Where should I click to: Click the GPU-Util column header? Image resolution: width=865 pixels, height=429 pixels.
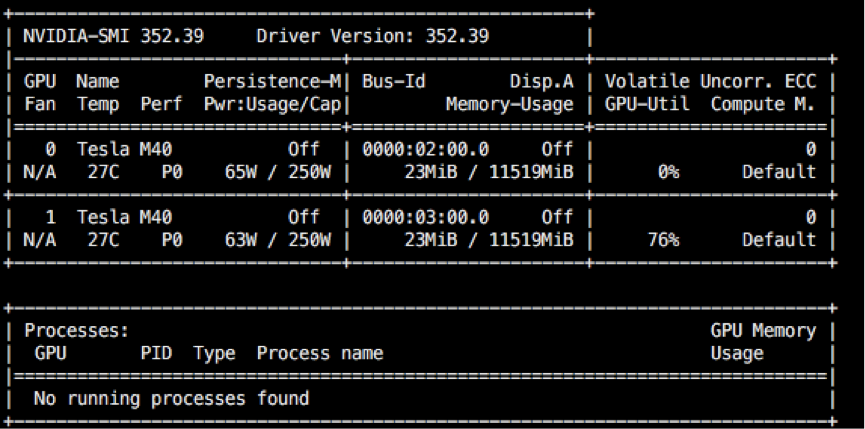[647, 104]
